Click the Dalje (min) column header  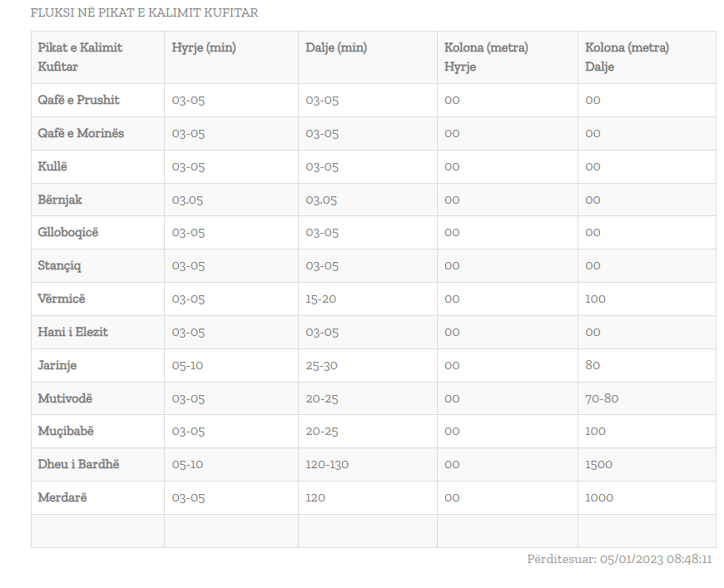336,47
